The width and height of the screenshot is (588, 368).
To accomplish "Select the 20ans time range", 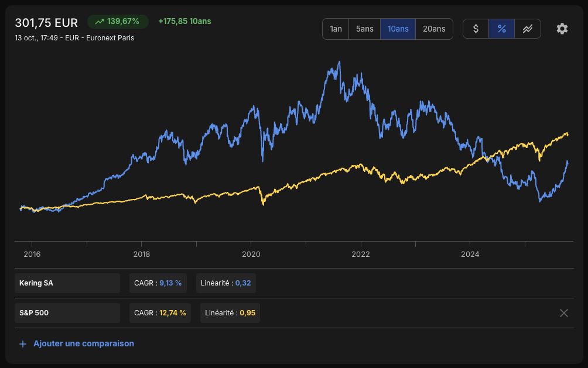I will (x=434, y=29).
